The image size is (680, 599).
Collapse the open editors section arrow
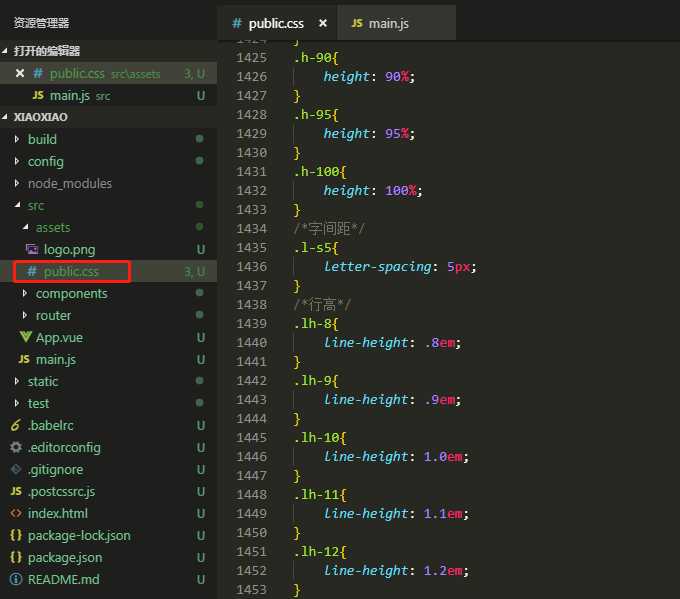[x=5, y=51]
